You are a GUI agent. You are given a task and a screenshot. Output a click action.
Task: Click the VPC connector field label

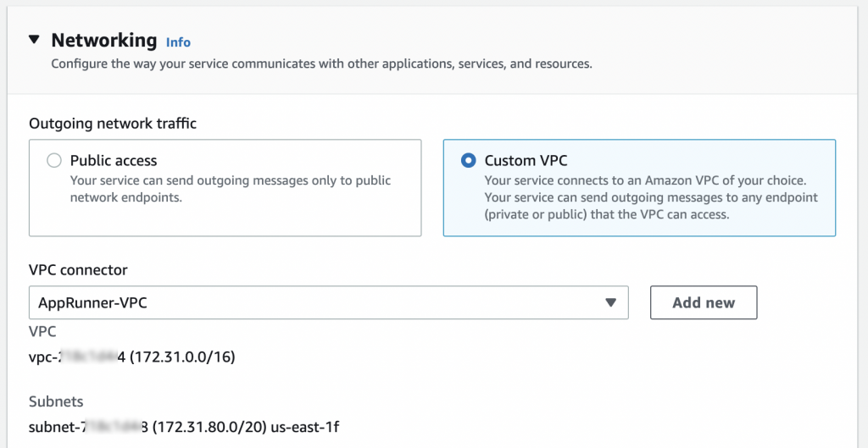tap(78, 270)
